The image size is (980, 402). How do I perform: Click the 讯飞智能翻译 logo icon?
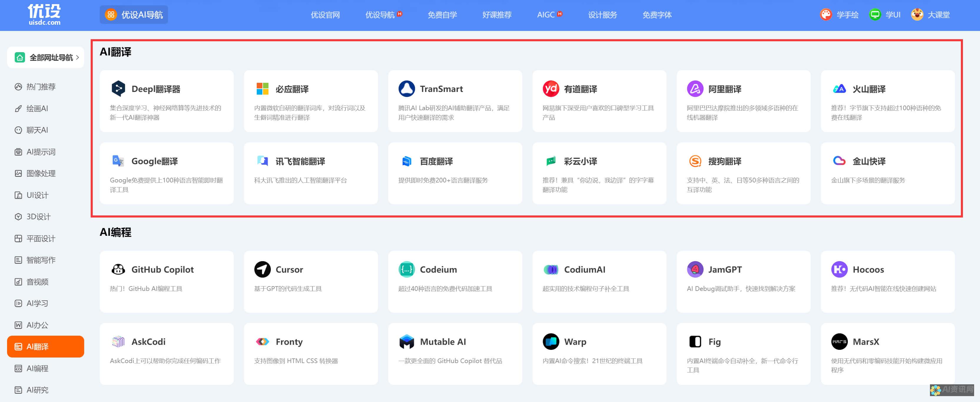click(x=262, y=161)
